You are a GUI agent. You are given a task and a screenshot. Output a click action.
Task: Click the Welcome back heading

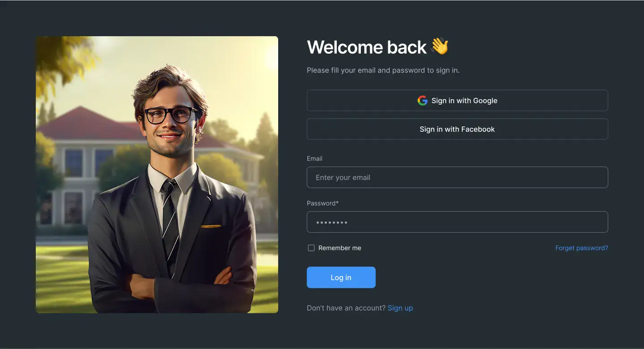(367, 47)
